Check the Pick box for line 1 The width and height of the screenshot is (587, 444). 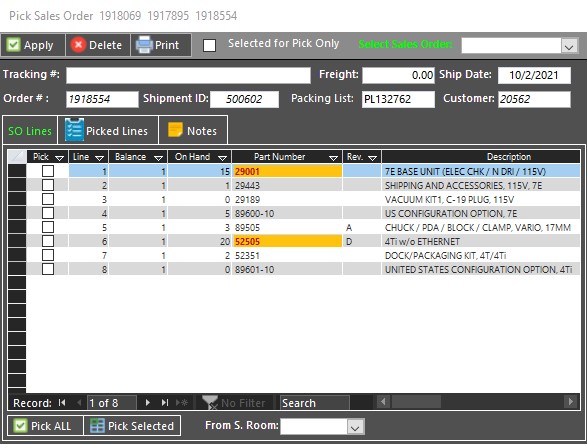48,171
